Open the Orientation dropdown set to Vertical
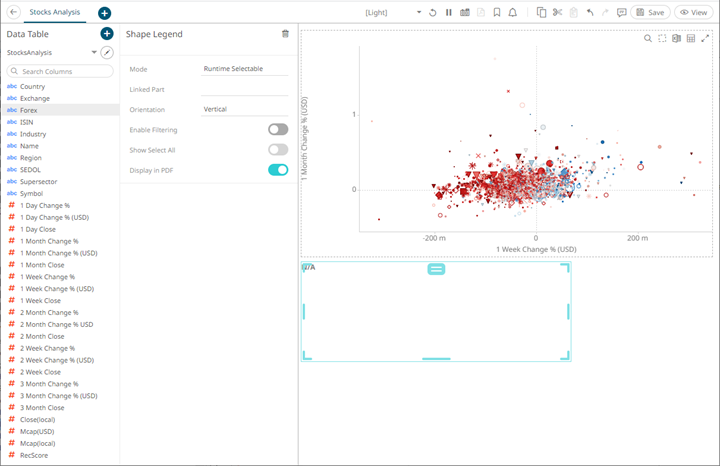This screenshot has width=720, height=466. click(244, 109)
